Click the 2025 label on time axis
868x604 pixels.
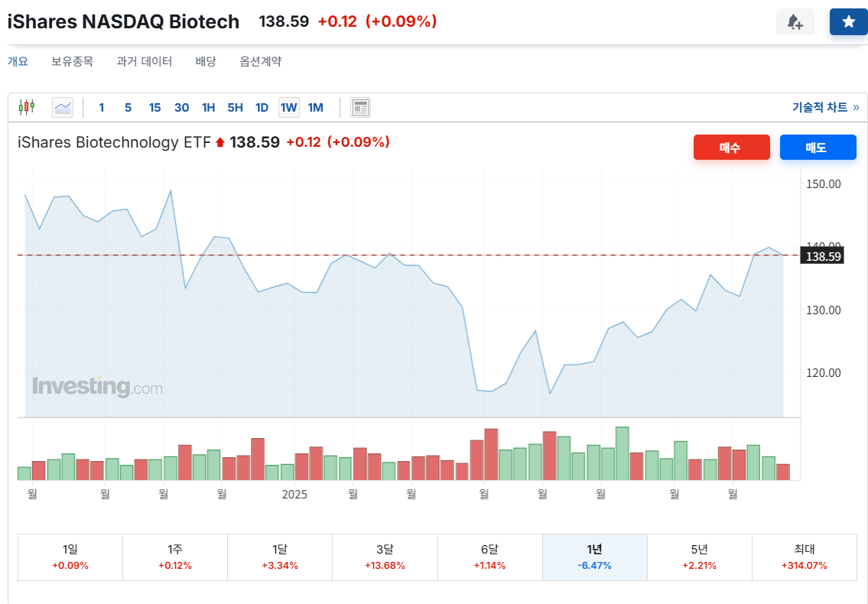tap(294, 495)
